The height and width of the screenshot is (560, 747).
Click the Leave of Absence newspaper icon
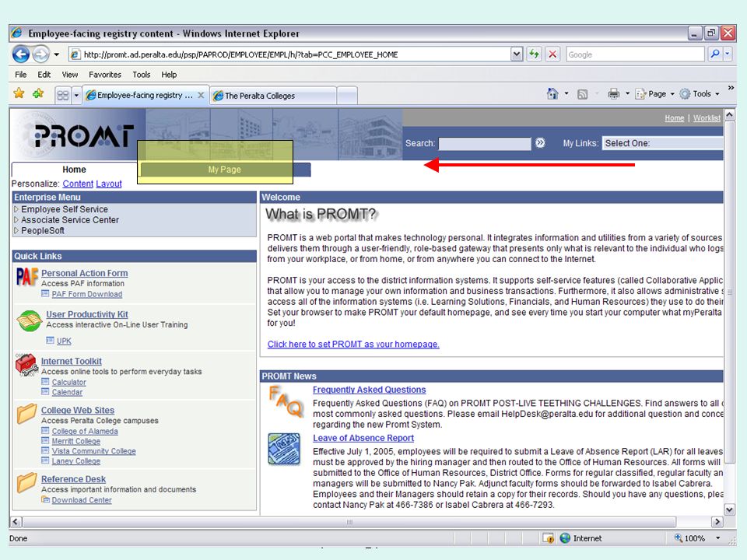pyautogui.click(x=284, y=449)
